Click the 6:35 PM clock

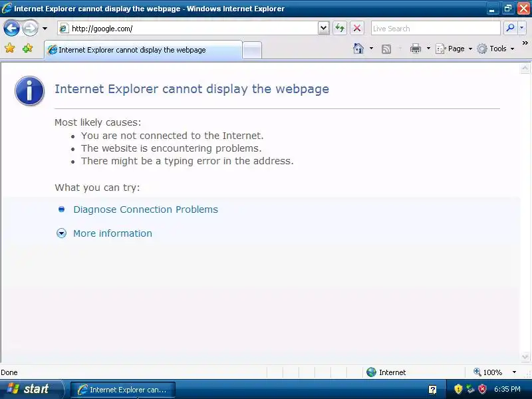(507, 389)
